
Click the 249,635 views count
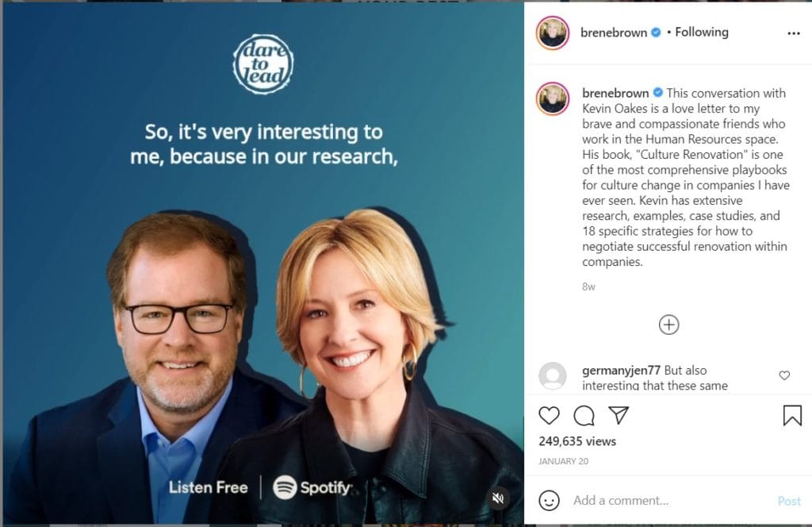coord(576,441)
